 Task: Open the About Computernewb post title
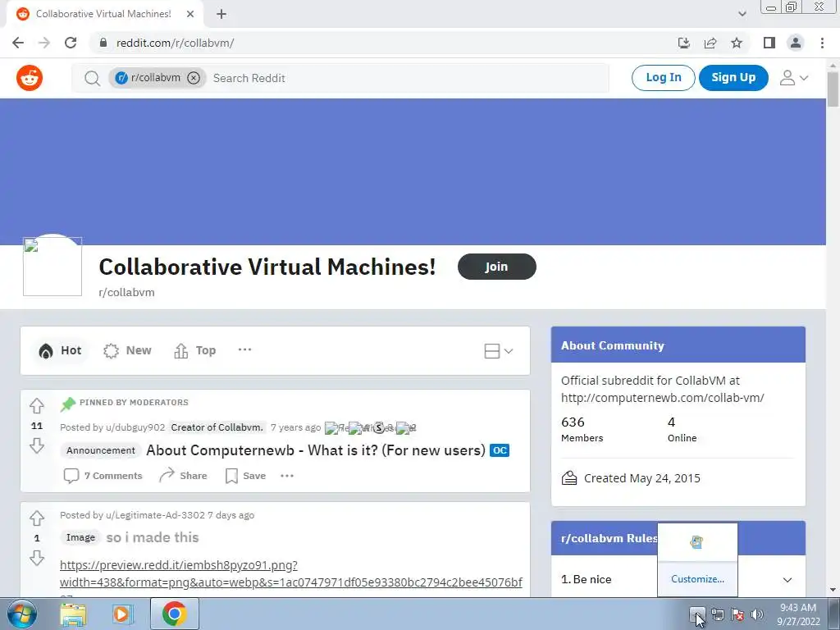coord(316,450)
